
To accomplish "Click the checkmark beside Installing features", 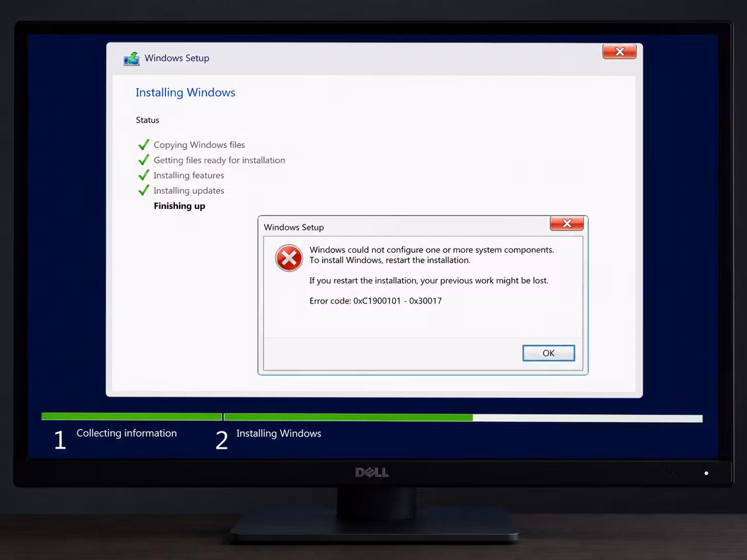I will [144, 175].
